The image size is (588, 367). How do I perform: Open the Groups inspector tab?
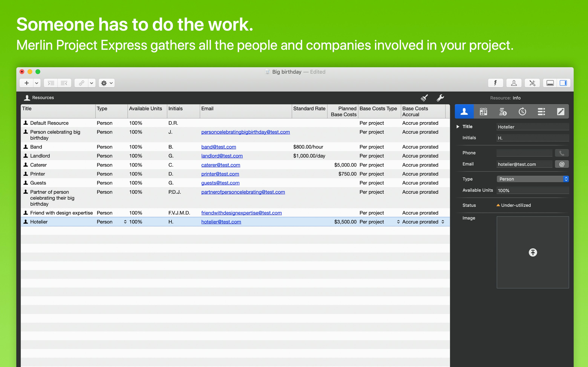tap(541, 111)
